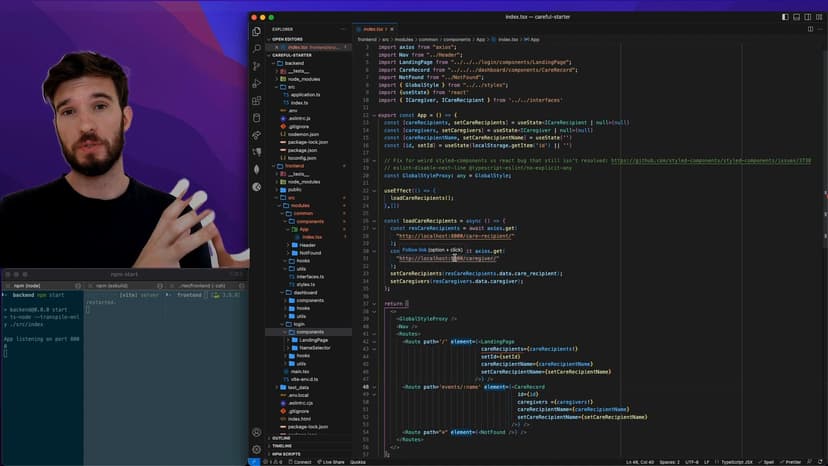Click the Live Share status bar item

(332, 462)
